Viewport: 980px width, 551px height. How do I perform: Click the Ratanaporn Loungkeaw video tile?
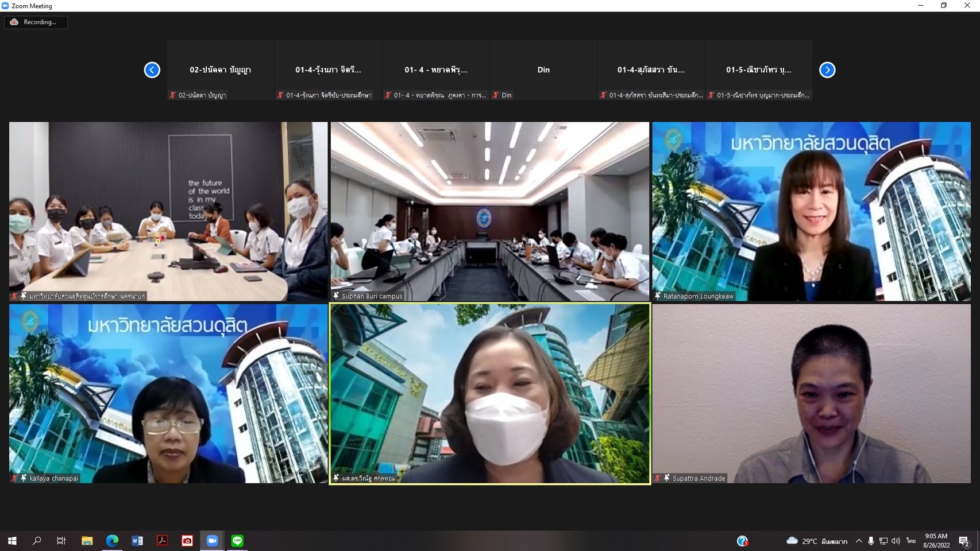coord(811,211)
